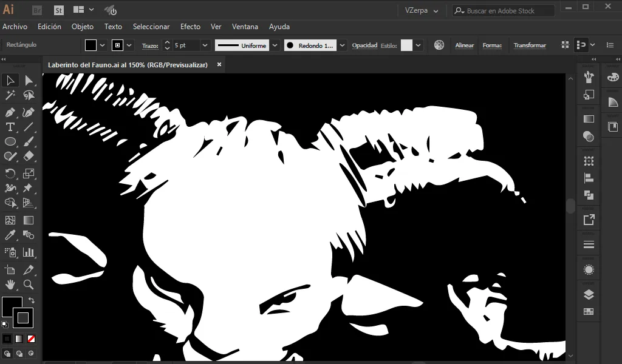Select the Scale tool

tap(29, 173)
